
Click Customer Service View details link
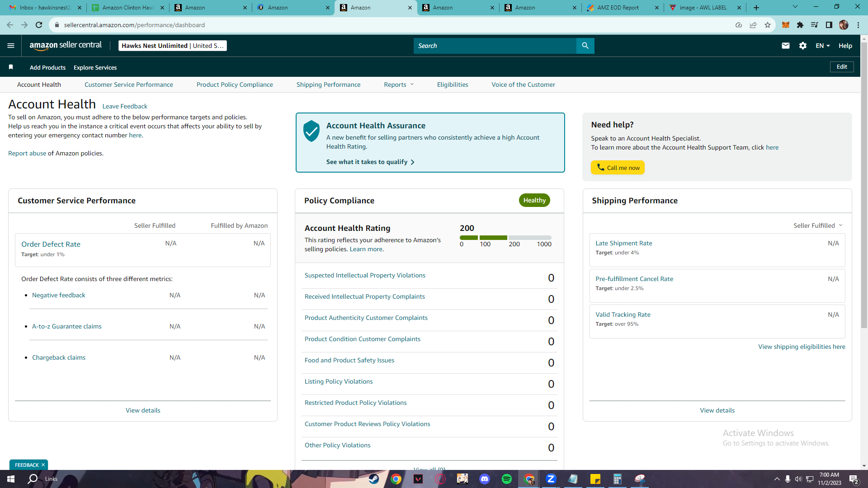(x=143, y=410)
